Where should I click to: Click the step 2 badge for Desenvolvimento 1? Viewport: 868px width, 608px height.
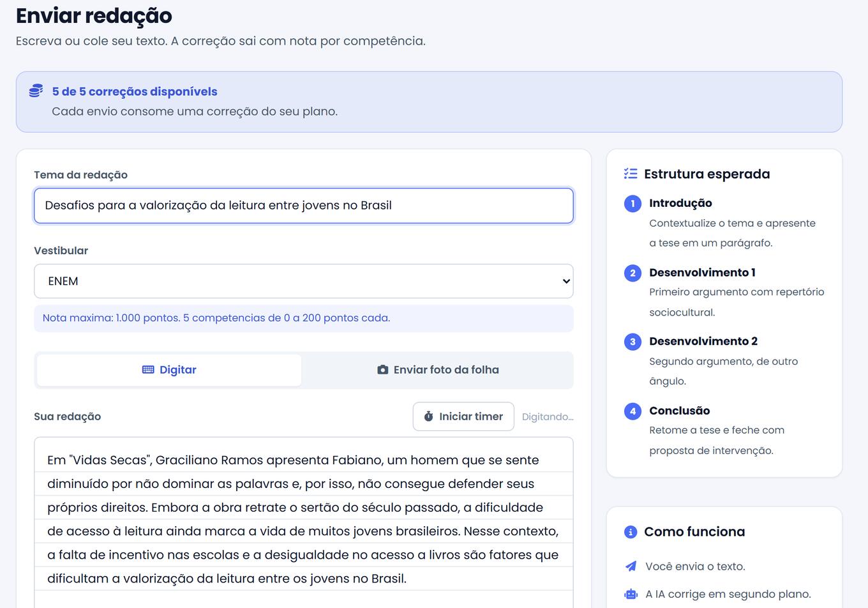pyautogui.click(x=632, y=273)
